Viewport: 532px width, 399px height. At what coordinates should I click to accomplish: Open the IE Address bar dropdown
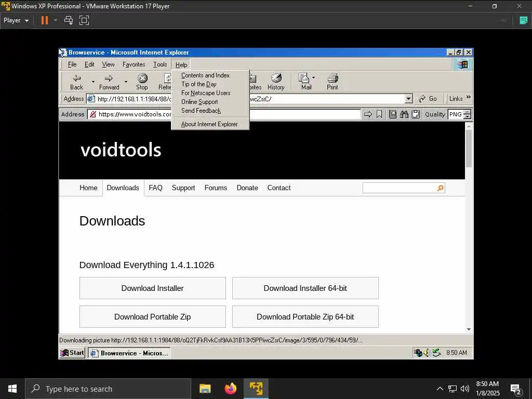409,99
